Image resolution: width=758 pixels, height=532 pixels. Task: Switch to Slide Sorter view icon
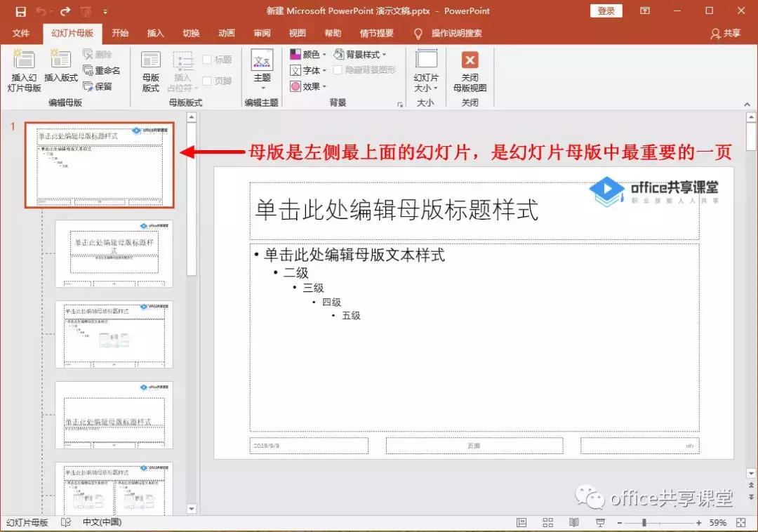[547, 522]
